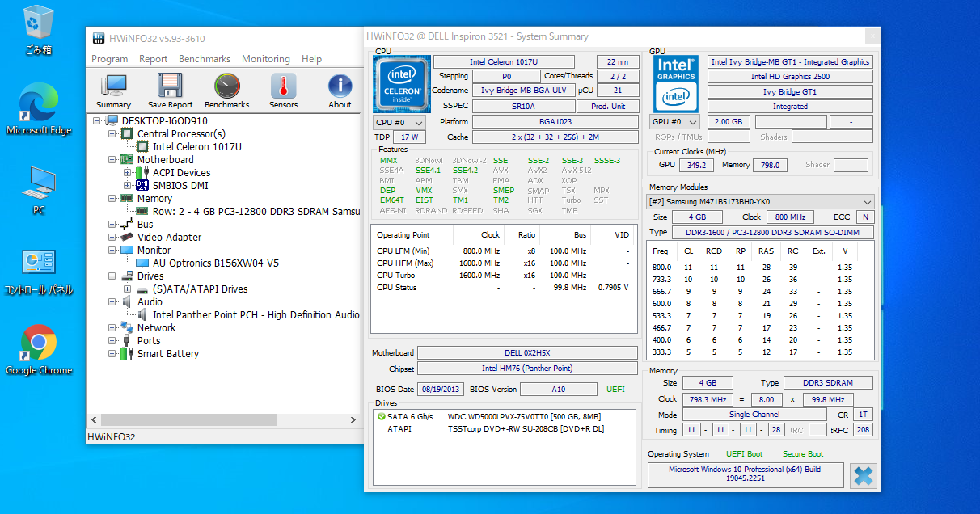
Task: Expand the Smart Battery branch
Action: (112, 354)
